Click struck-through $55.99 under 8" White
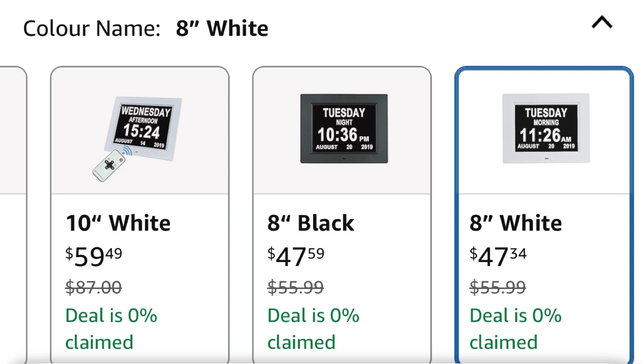This screenshot has height=364, width=644. pos(498,287)
